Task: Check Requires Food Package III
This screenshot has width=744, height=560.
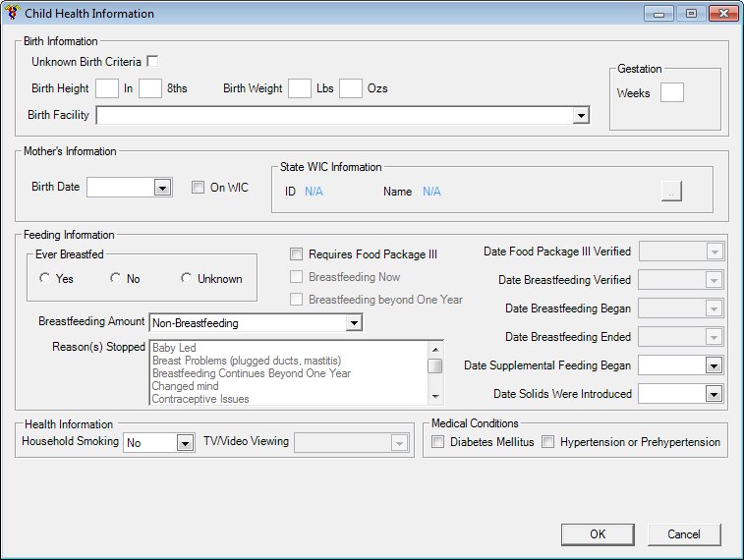Action: tap(296, 254)
